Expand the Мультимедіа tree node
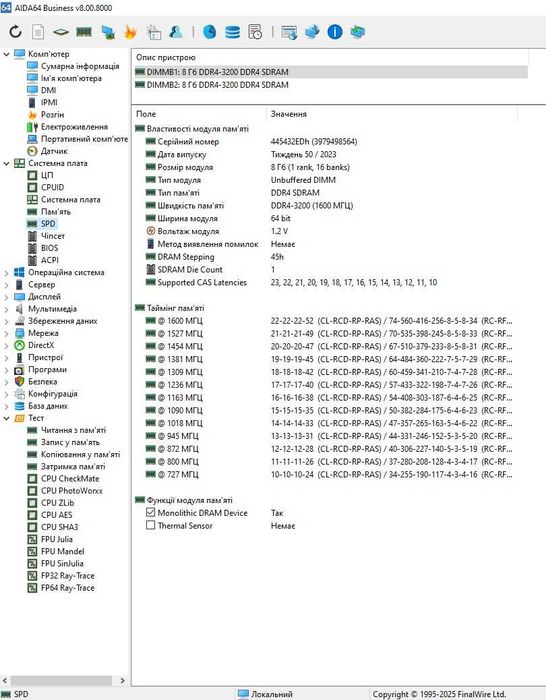 point(6,309)
